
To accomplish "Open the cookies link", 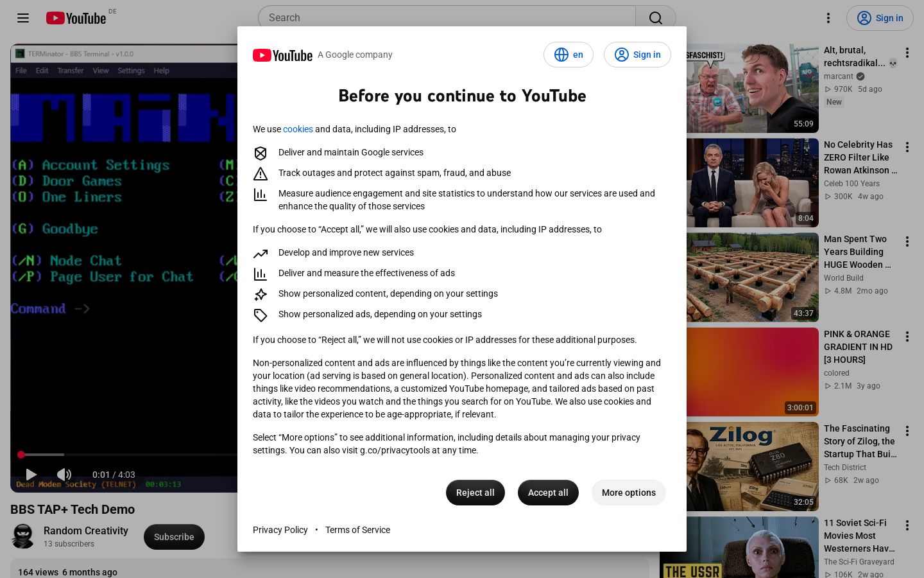I will 298,129.
